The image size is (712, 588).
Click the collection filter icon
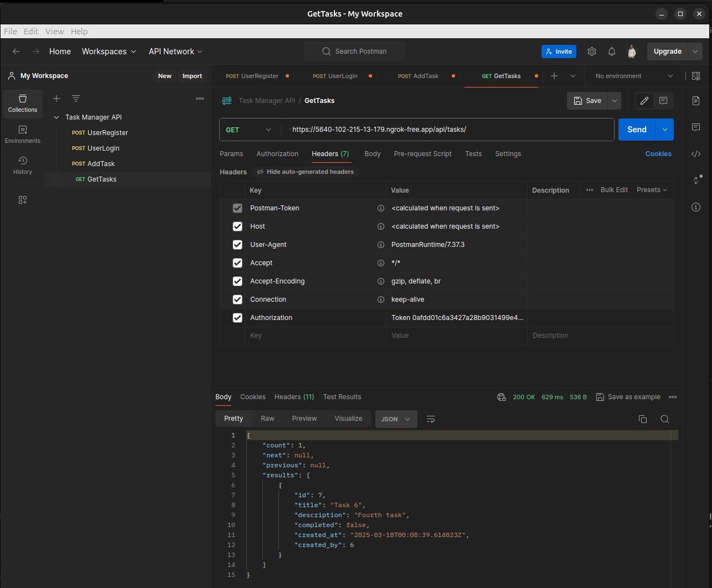(76, 99)
